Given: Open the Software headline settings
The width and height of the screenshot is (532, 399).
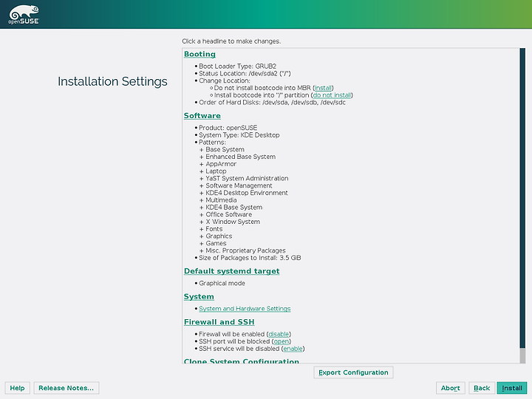Looking at the screenshot, I should [x=202, y=116].
